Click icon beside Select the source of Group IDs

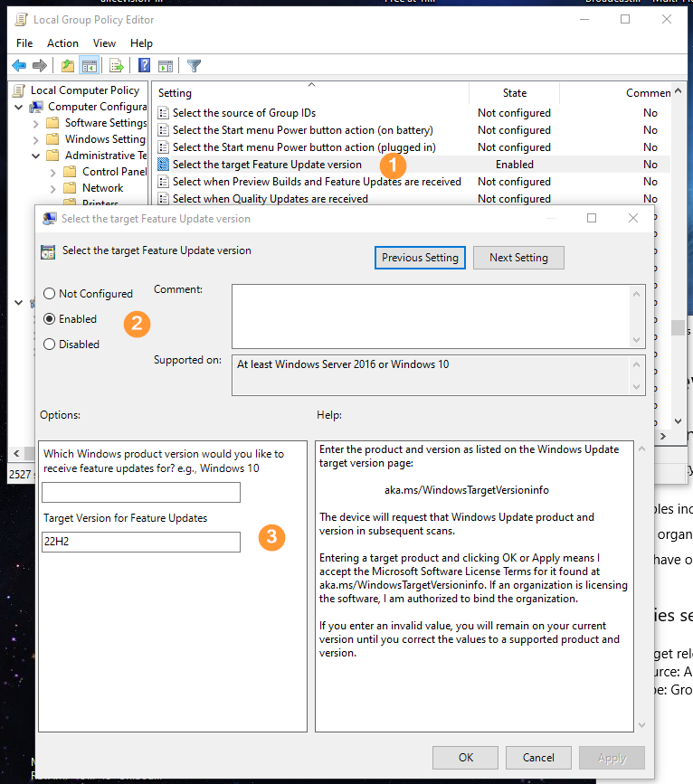[x=163, y=113]
